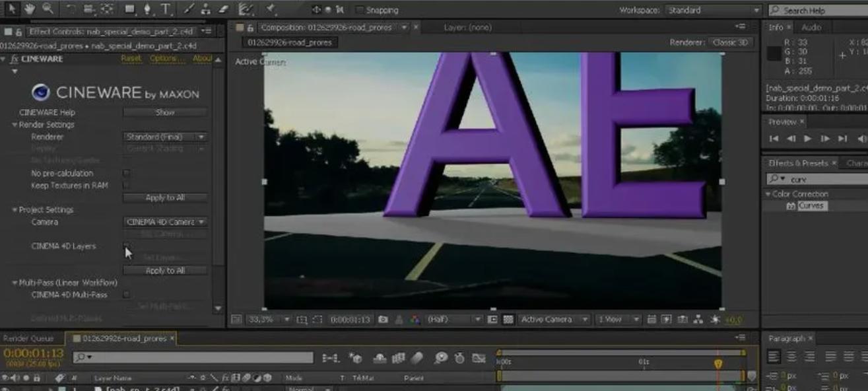The height and width of the screenshot is (391, 868).
Task: Click the local axis mode icon
Action: tap(316, 10)
